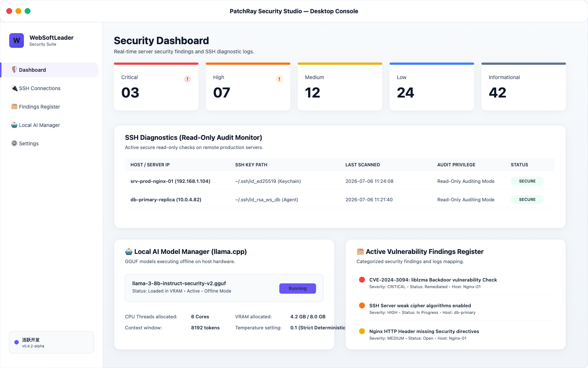Click the red severity dot for CVE-2024-3094
Viewport: 588px width, 368px height.
(362, 280)
